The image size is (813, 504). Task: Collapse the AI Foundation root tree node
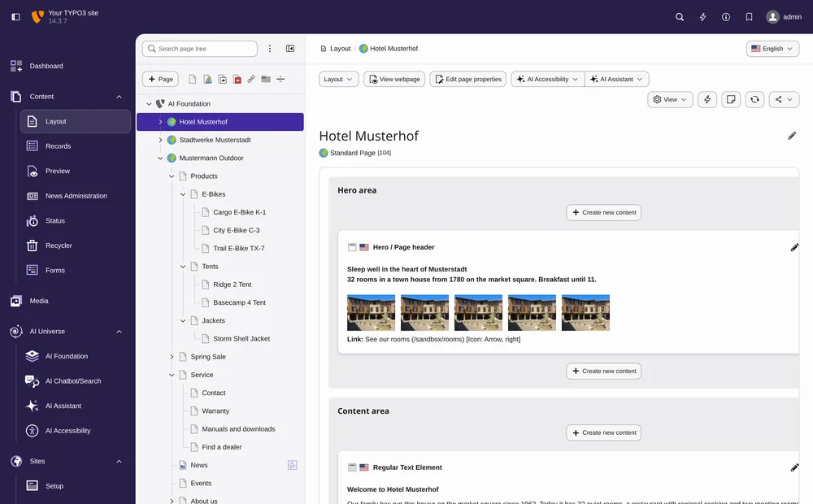coord(149,104)
